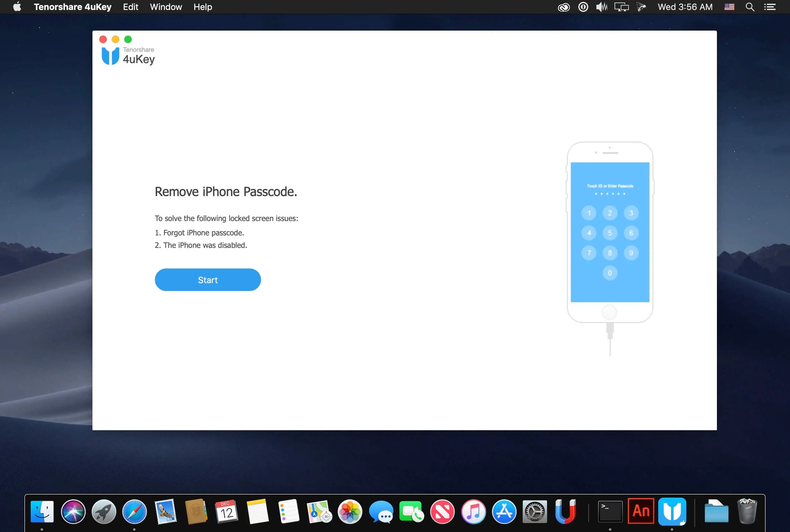Open App Store from the dock
Viewport: 790px width, 532px height.
point(503,511)
